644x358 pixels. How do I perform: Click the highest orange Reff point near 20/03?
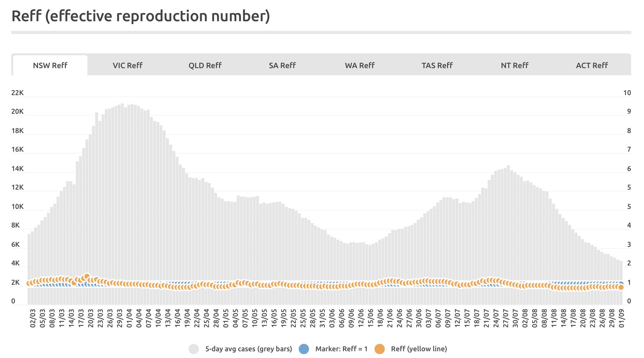87,276
